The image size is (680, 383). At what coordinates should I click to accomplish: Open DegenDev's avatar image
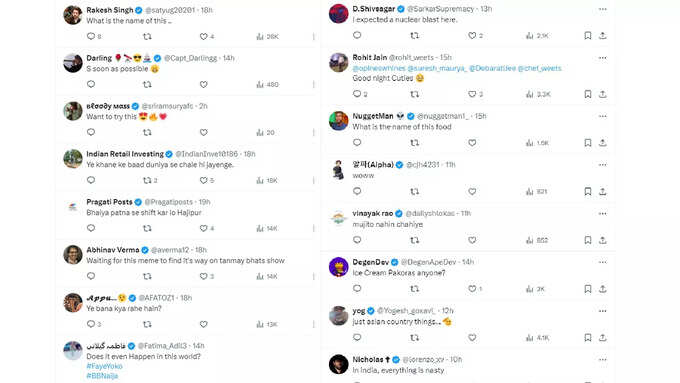338,267
